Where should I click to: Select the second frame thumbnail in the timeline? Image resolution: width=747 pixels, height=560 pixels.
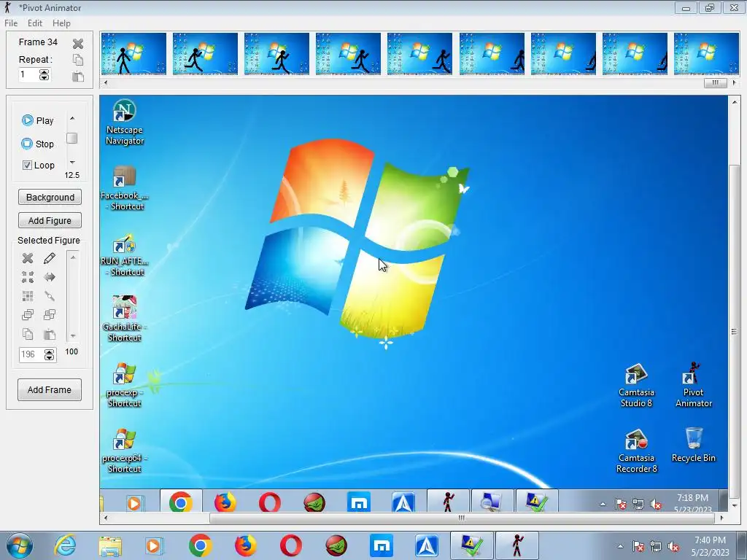(x=205, y=53)
